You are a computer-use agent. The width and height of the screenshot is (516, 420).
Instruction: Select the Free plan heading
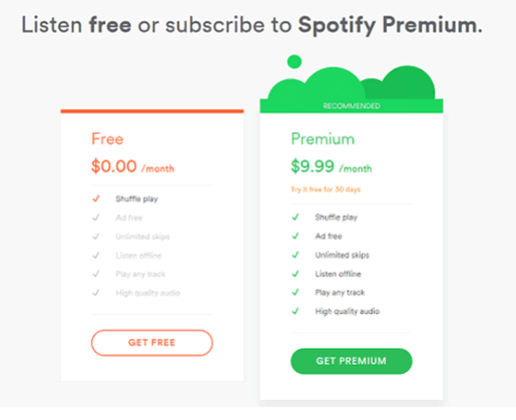click(107, 139)
